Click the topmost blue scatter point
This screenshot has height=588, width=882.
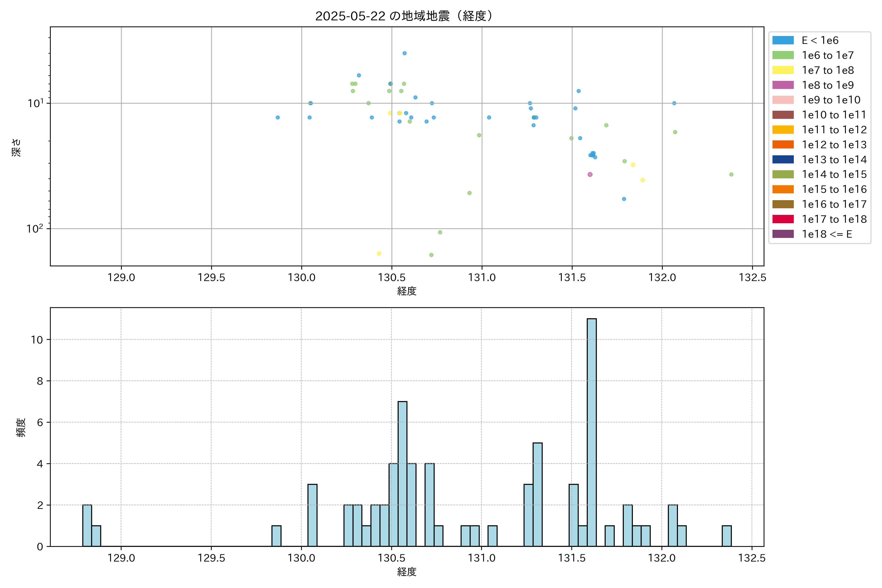[x=405, y=53]
